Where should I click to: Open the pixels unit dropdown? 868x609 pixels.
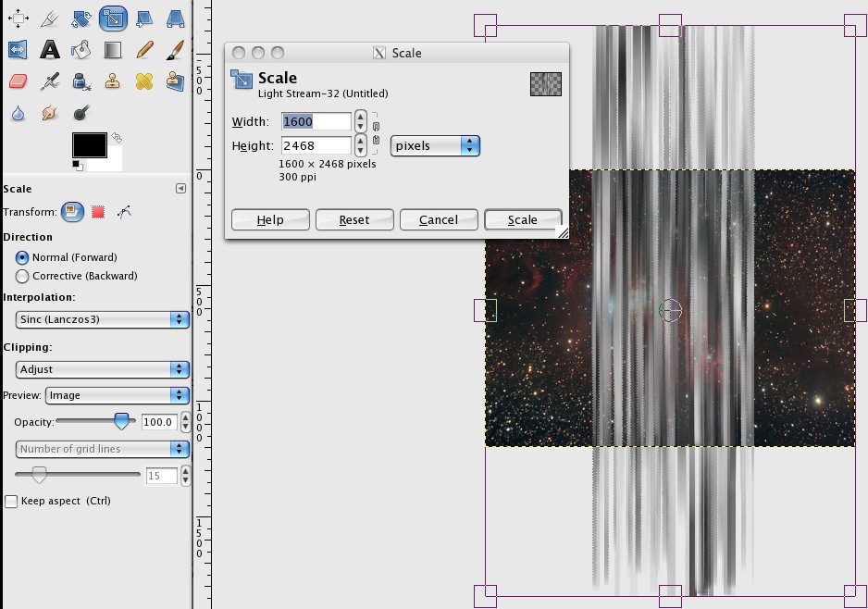435,145
